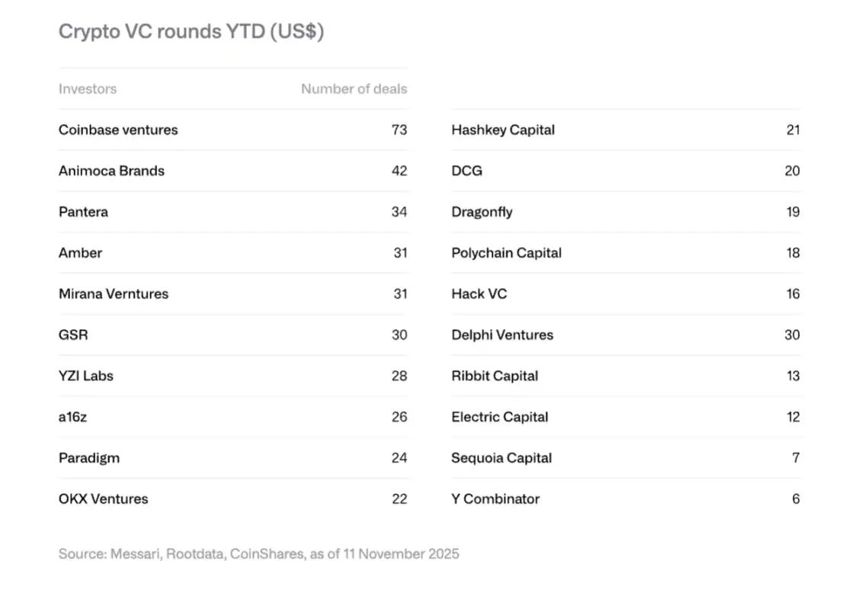The width and height of the screenshot is (868, 590).
Task: Click the Investors column header
Action: click(x=88, y=89)
